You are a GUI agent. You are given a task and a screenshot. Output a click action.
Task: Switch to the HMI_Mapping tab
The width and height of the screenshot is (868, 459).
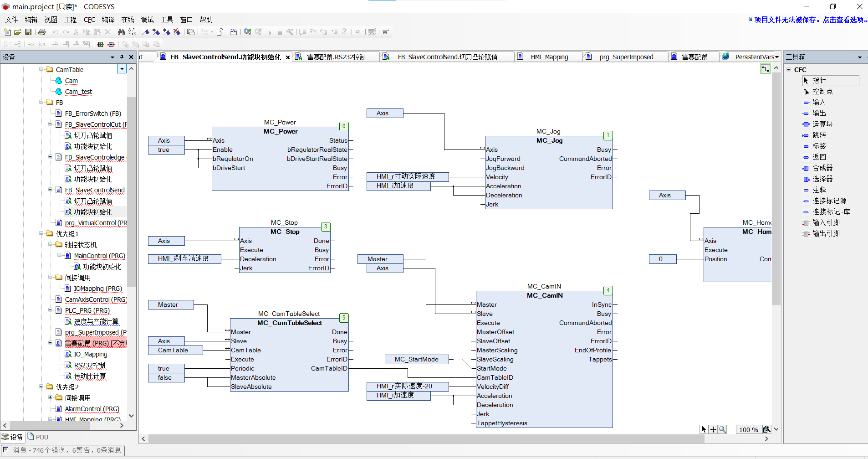(549, 57)
